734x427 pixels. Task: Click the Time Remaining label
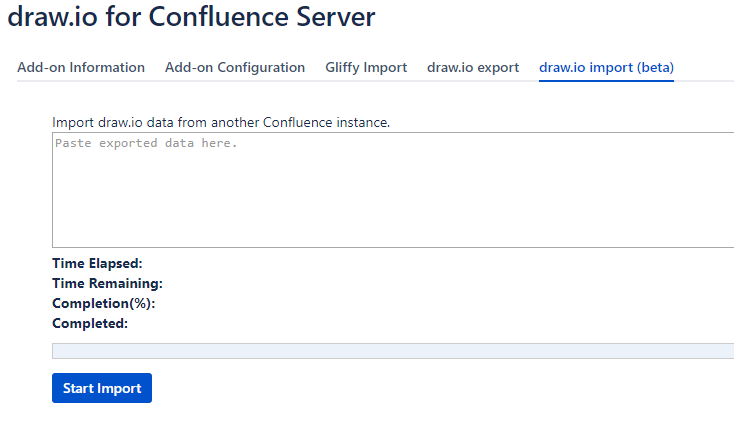coord(107,284)
